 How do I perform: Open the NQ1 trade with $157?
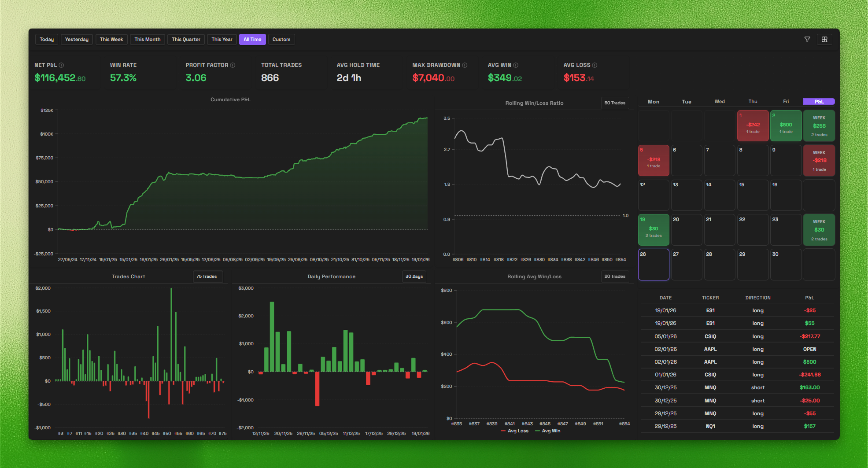(738, 426)
